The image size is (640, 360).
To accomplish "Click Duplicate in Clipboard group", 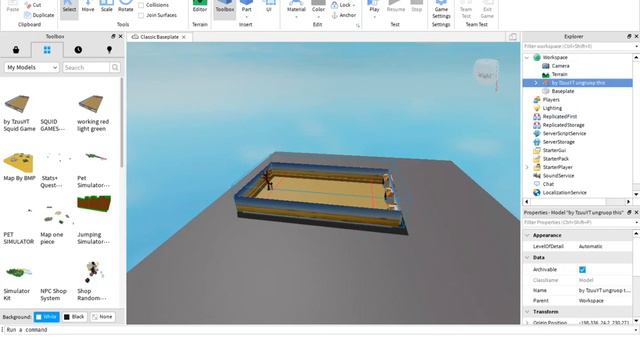I will tap(39, 15).
